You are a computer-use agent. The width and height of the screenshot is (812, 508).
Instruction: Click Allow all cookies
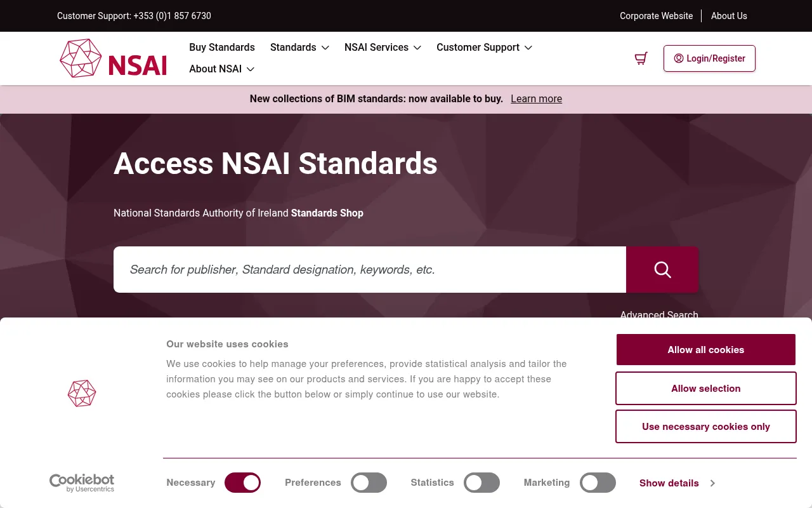[706, 350]
